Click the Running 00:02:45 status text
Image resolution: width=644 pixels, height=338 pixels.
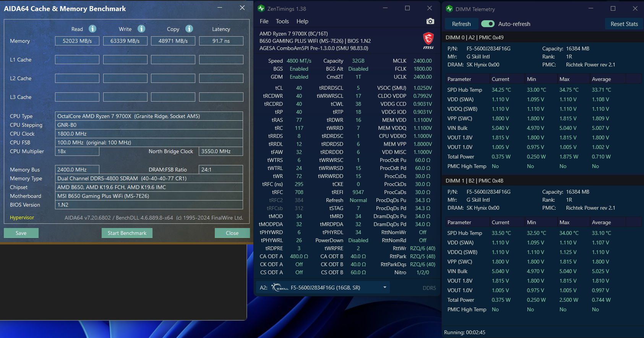click(464, 332)
